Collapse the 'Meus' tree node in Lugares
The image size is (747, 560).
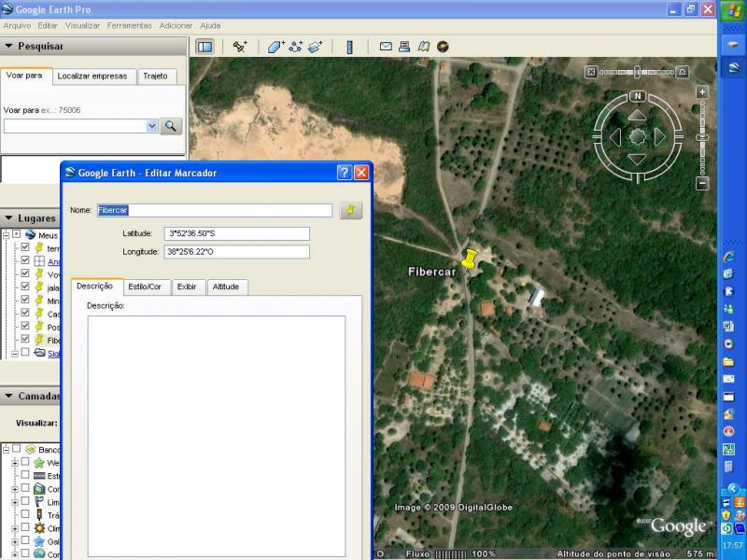7,235
